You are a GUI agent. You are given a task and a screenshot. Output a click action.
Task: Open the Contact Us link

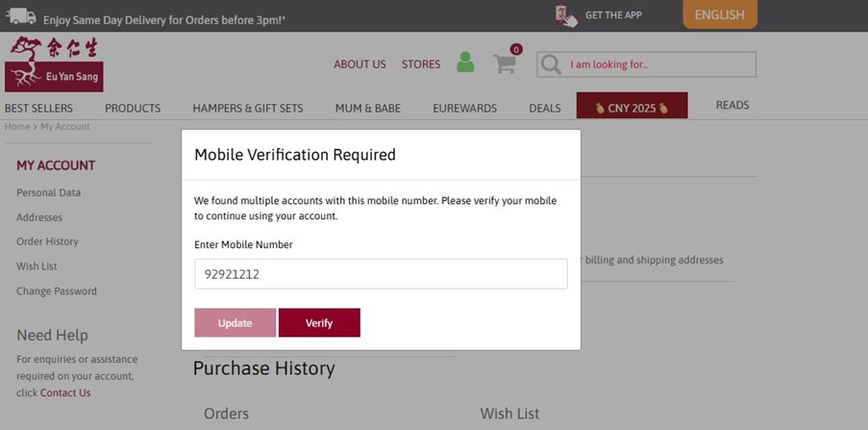pyautogui.click(x=65, y=392)
